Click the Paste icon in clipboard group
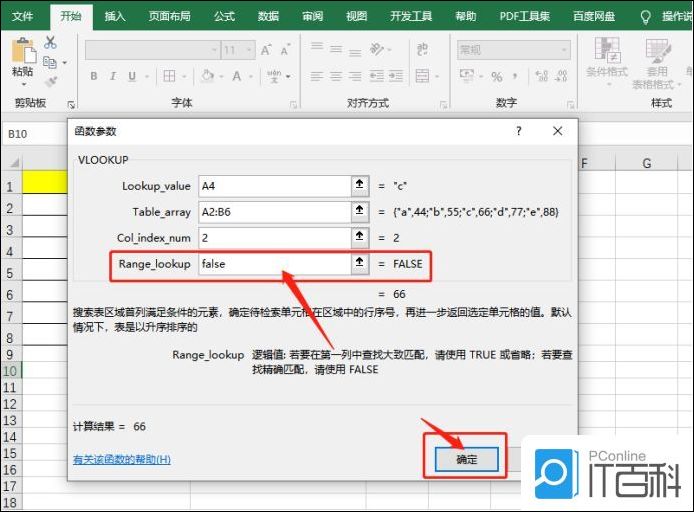Viewport: 694px width, 512px height. [23, 50]
